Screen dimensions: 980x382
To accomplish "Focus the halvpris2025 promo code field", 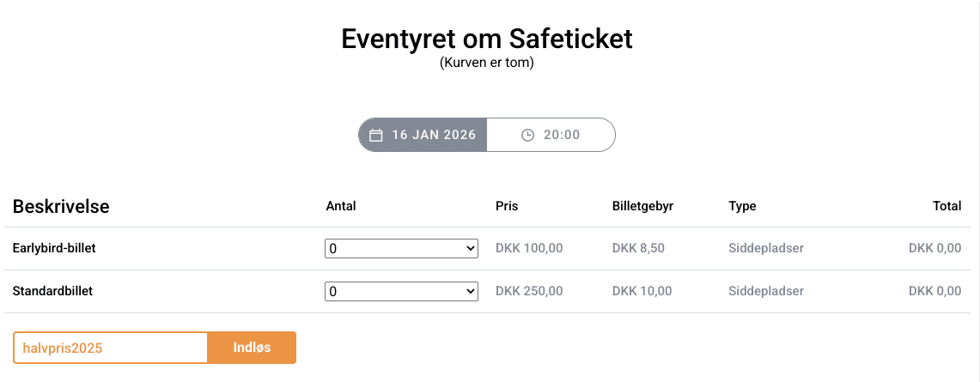I will (111, 348).
